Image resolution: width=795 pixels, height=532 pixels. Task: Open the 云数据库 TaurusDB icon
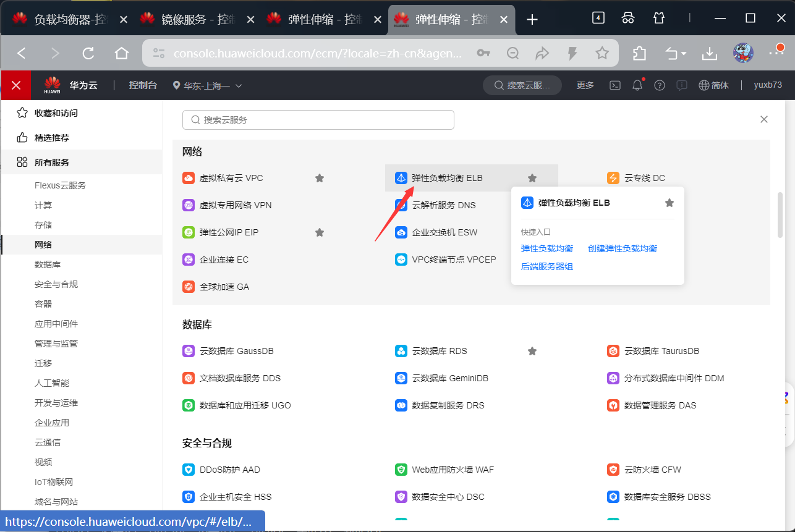[613, 351]
